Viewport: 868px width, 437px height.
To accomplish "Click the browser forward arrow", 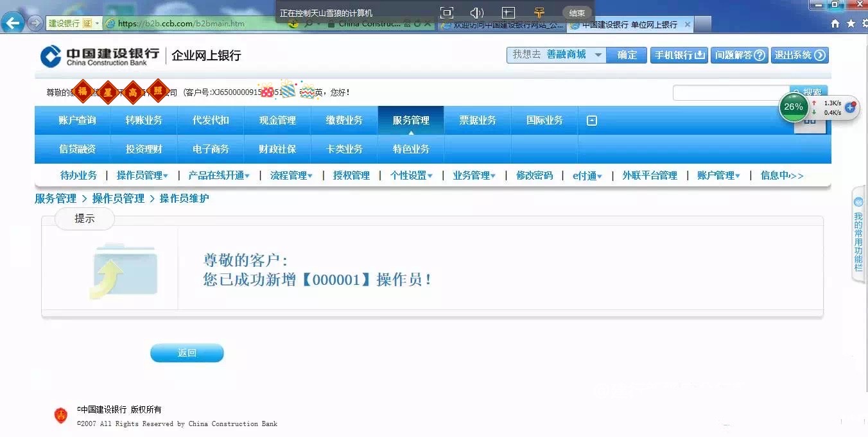I will pos(35,23).
